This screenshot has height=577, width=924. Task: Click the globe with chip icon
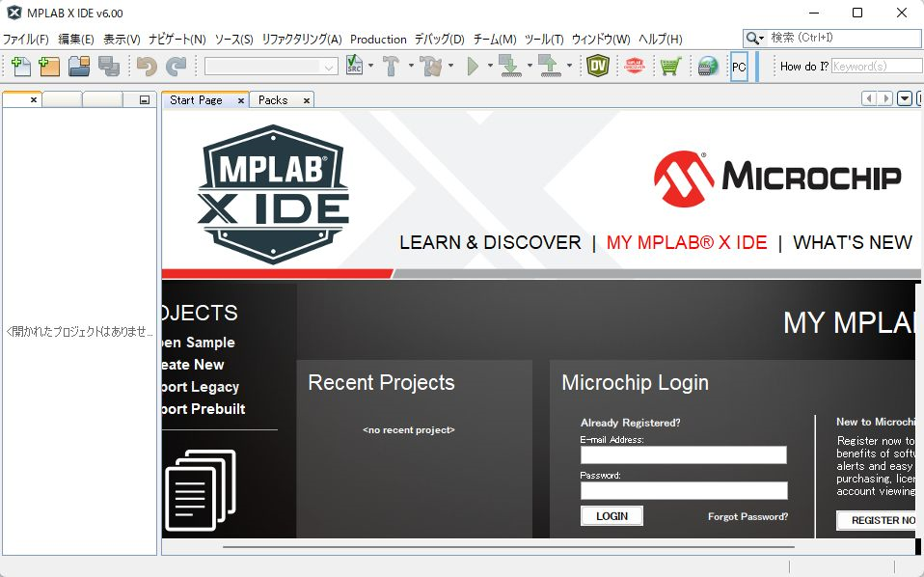pos(708,66)
